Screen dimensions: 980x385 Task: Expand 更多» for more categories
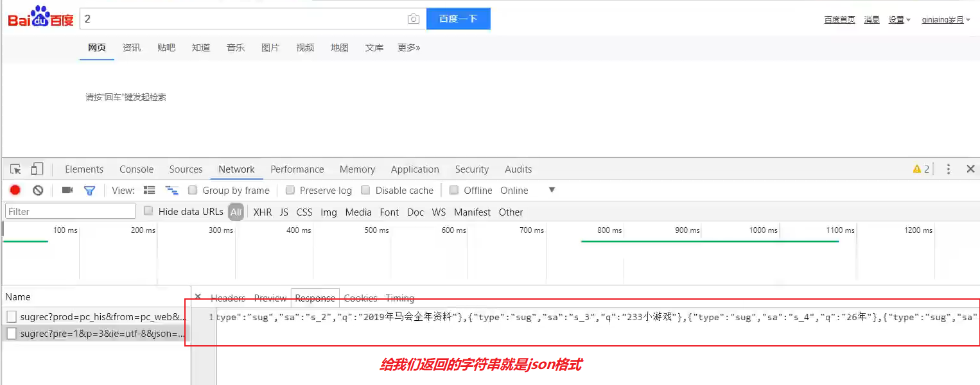tap(408, 47)
